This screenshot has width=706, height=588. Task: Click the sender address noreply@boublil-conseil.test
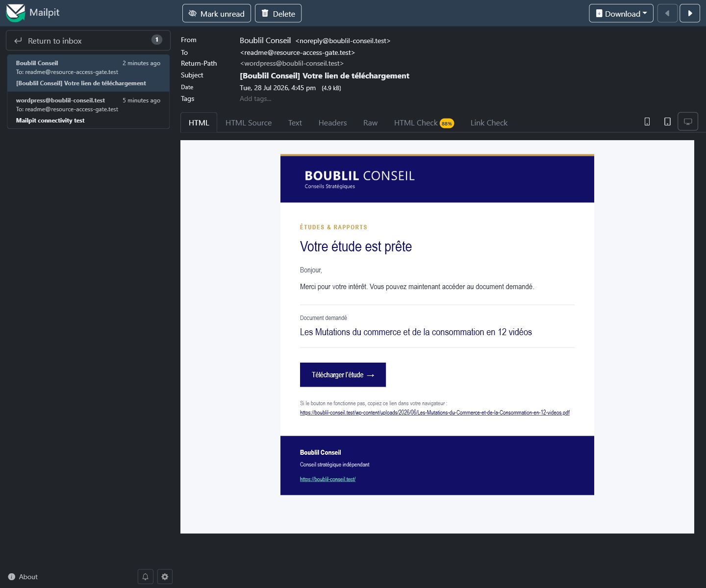[x=343, y=41]
